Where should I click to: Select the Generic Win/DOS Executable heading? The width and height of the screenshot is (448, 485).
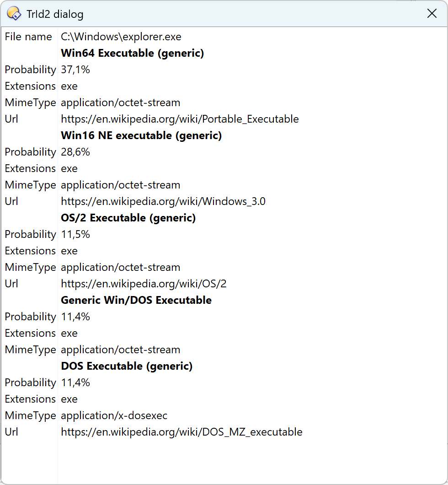(136, 300)
